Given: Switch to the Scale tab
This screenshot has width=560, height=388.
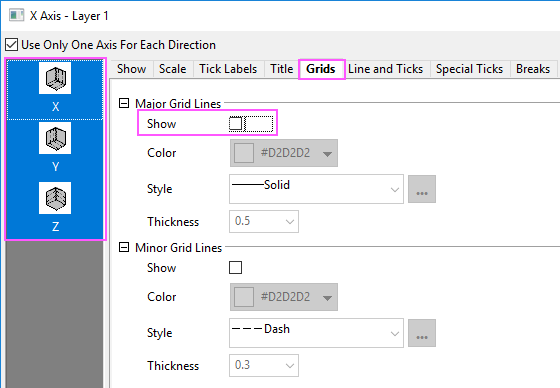Looking at the screenshot, I should coord(172,69).
